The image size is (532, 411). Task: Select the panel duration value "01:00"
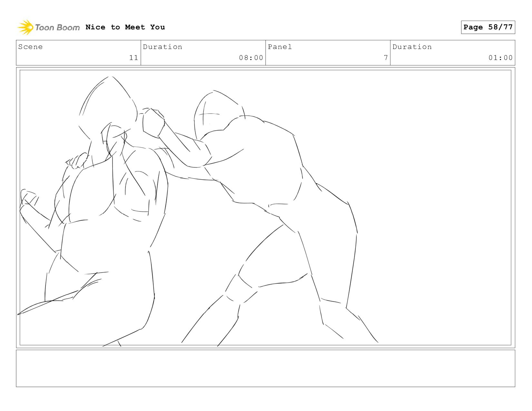pyautogui.click(x=500, y=58)
